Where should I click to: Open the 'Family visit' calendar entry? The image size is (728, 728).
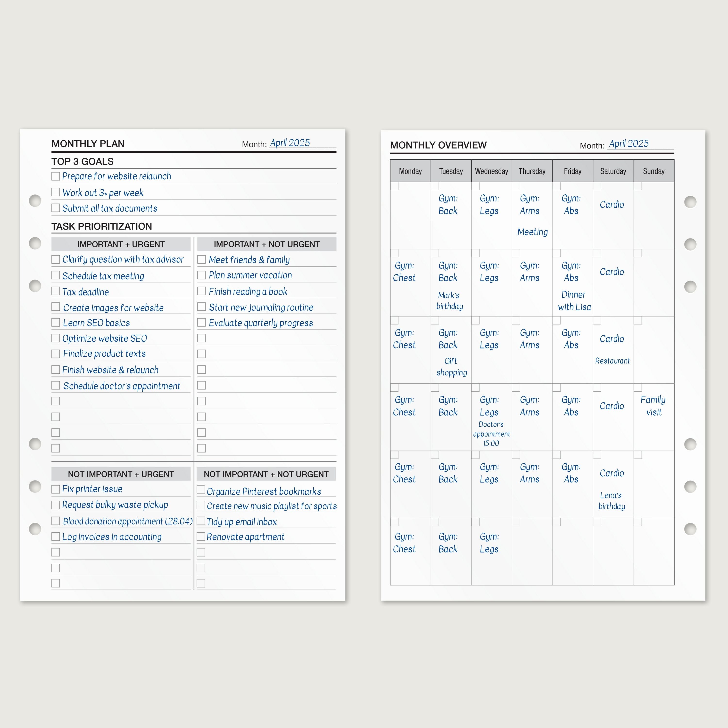(x=654, y=406)
